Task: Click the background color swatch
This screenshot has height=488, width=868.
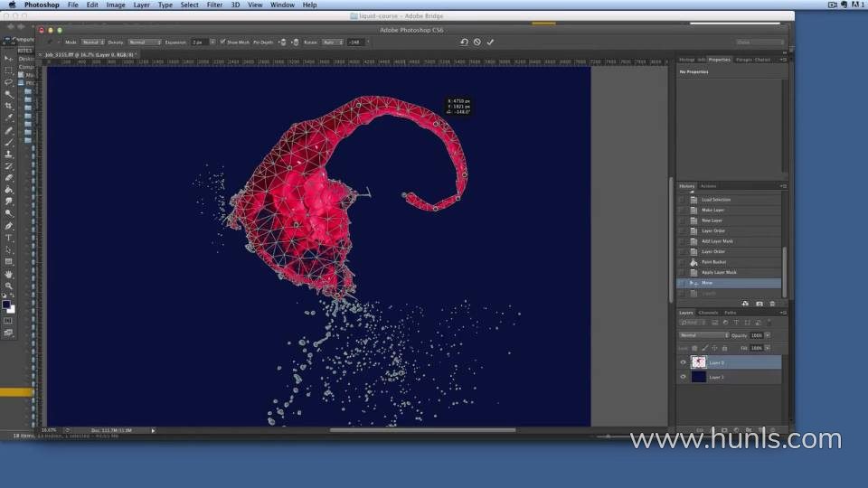Action: tap(12, 310)
